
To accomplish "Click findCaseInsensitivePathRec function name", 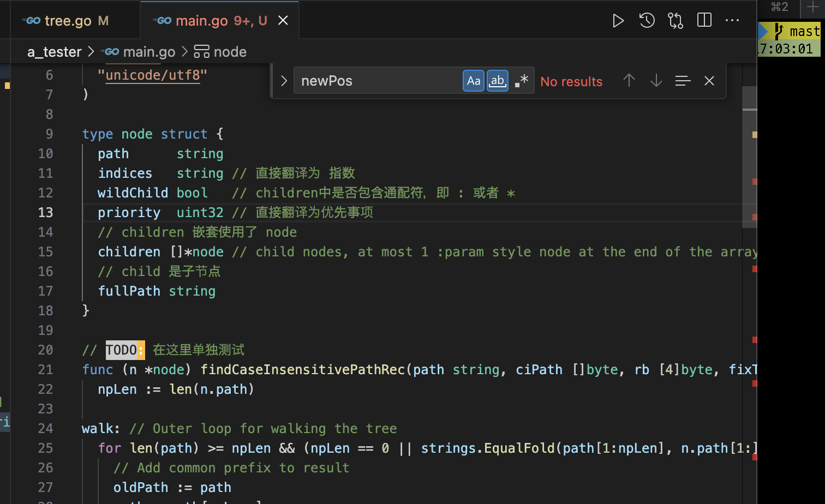I will (x=303, y=370).
